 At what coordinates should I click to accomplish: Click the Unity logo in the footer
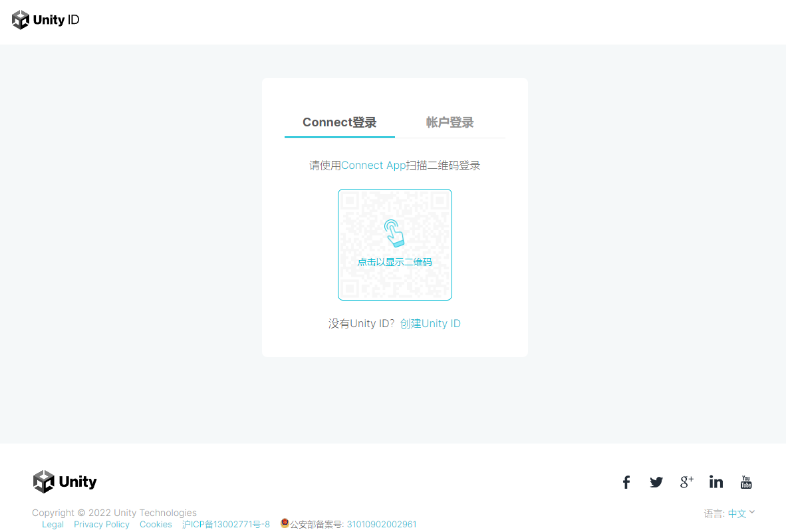click(x=65, y=481)
